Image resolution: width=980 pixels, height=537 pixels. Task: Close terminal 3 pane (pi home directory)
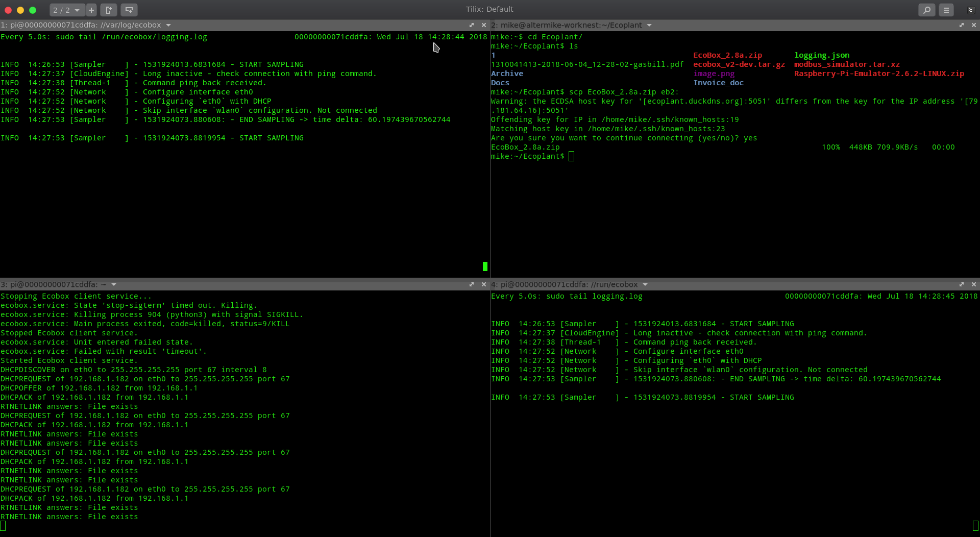[484, 284]
